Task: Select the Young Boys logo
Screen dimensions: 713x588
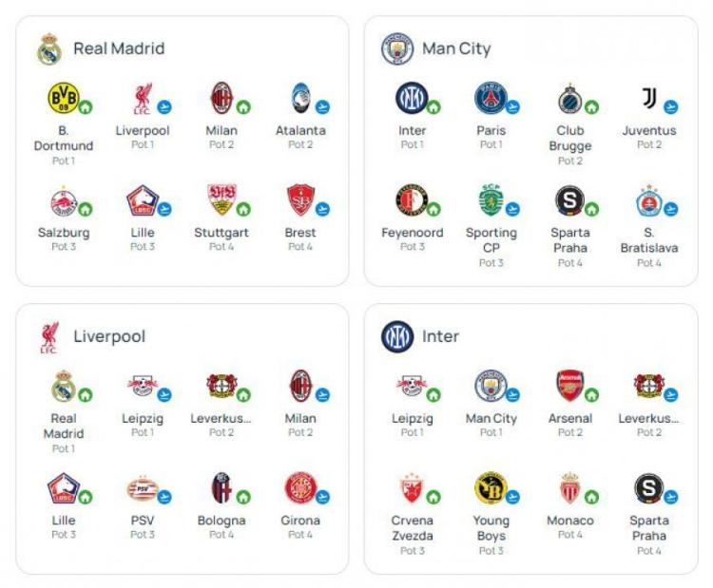Action: (x=491, y=488)
